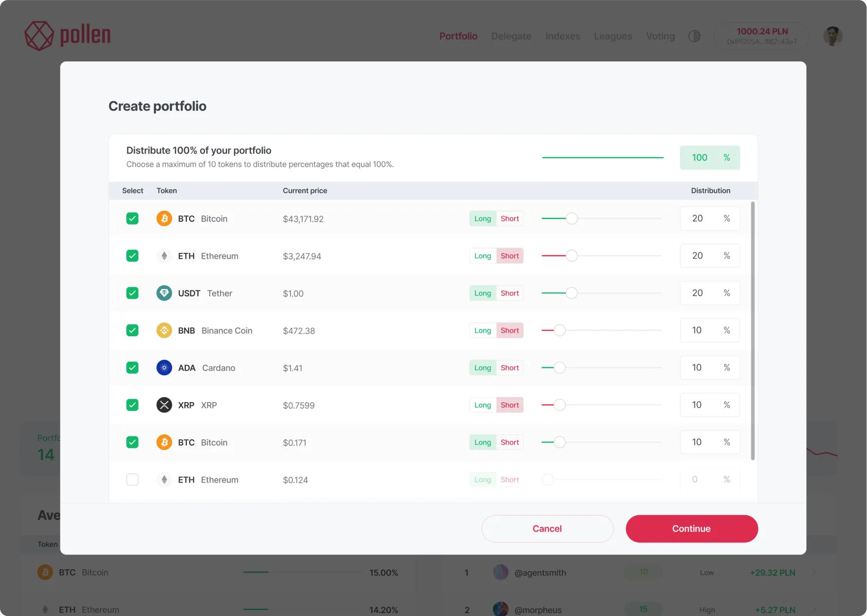Uncheck the BTC $0.171 checkbox
867x616 pixels.
132,442
